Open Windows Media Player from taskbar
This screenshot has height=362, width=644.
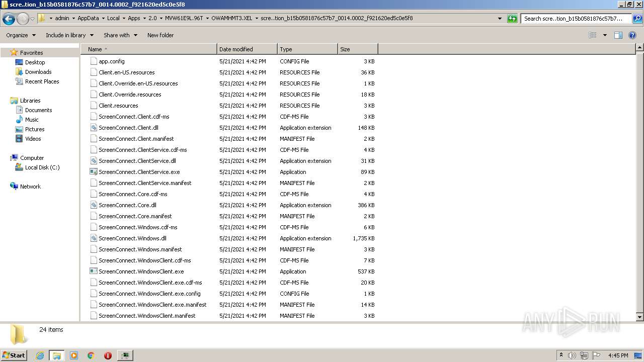pos(74,355)
